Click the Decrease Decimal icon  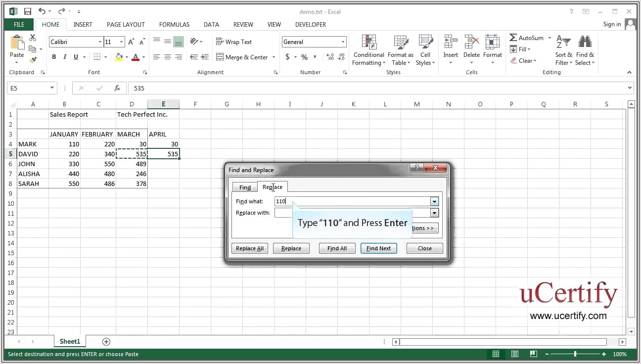point(341,57)
